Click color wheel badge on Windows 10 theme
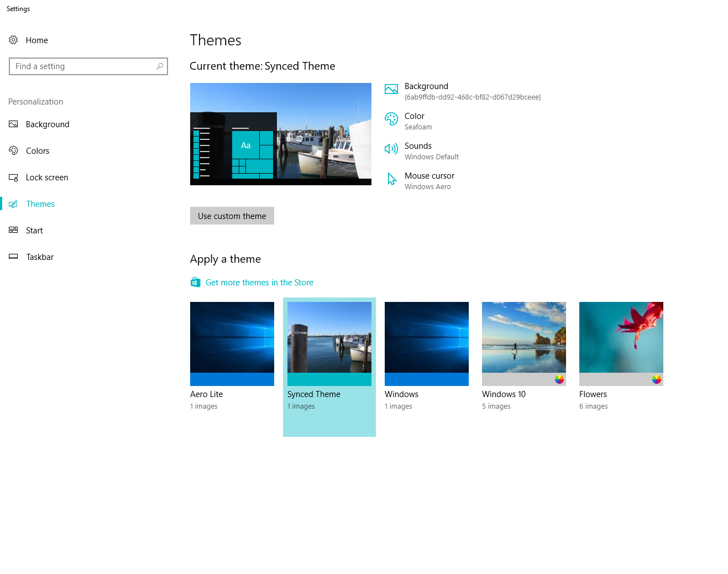Viewport: 728px width, 574px height. pyautogui.click(x=559, y=379)
